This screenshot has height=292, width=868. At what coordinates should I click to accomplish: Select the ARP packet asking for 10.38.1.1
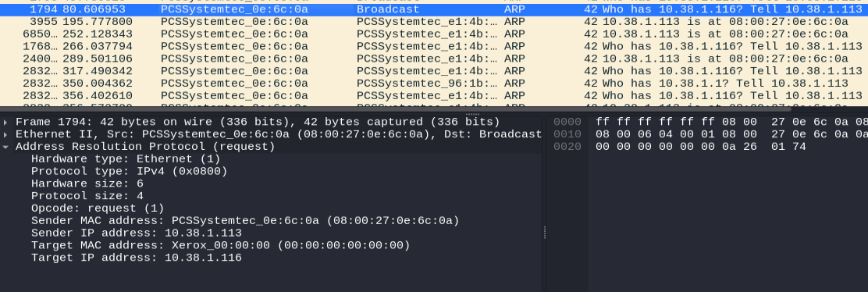pyautogui.click(x=434, y=83)
